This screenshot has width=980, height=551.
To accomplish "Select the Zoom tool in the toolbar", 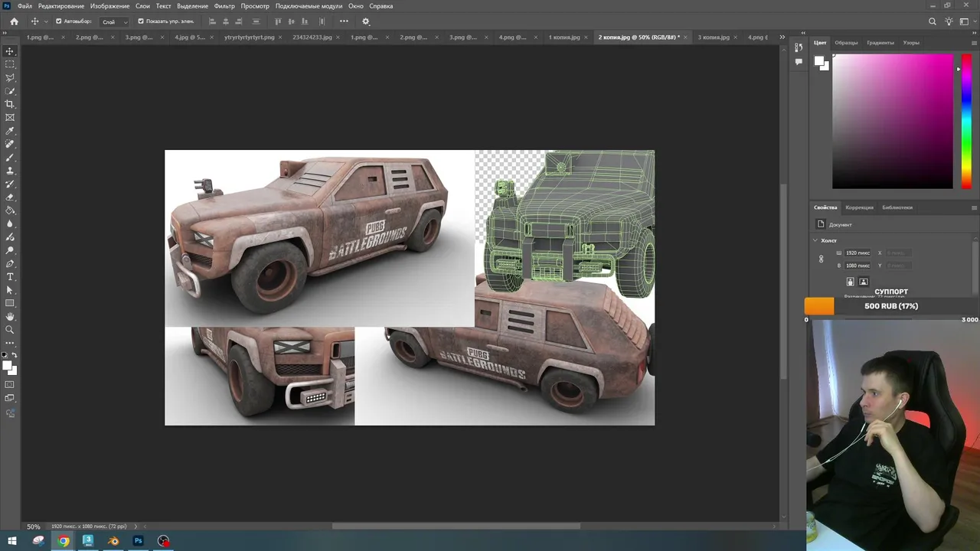I will coord(10,330).
